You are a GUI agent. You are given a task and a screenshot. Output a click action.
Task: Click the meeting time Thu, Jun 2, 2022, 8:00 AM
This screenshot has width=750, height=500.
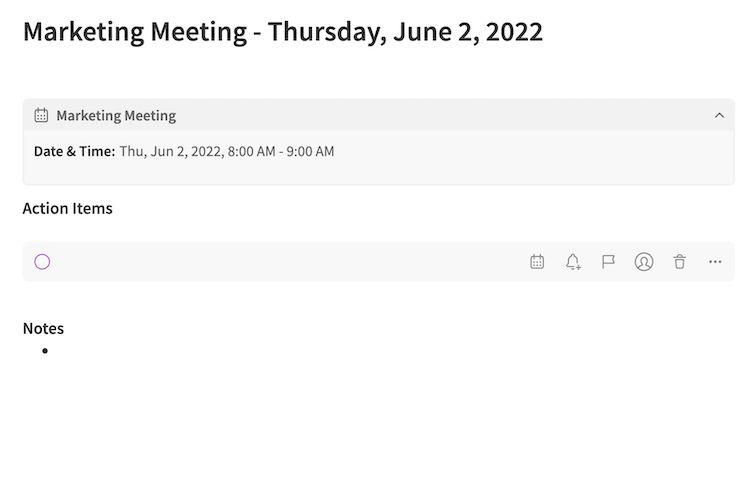(x=227, y=152)
